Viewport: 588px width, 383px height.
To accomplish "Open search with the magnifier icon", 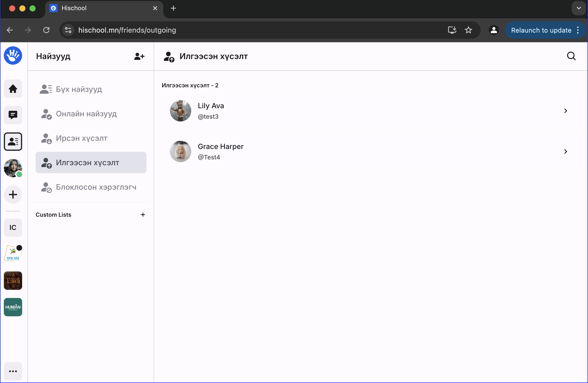I will [x=571, y=56].
